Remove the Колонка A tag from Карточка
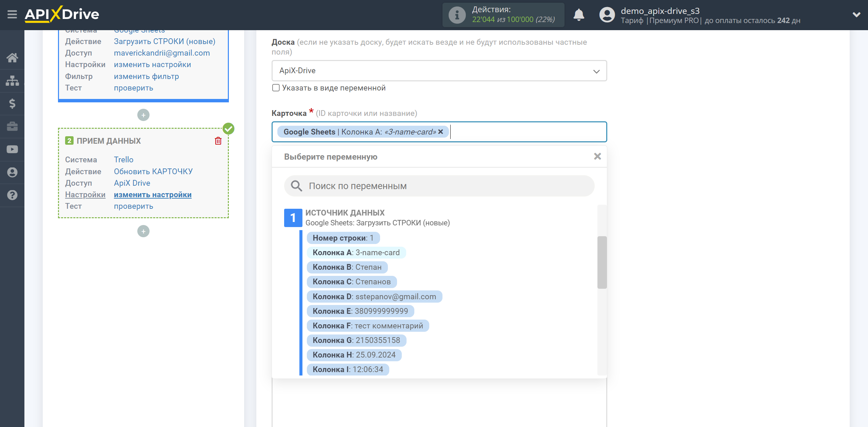Image resolution: width=868 pixels, height=427 pixels. point(440,132)
